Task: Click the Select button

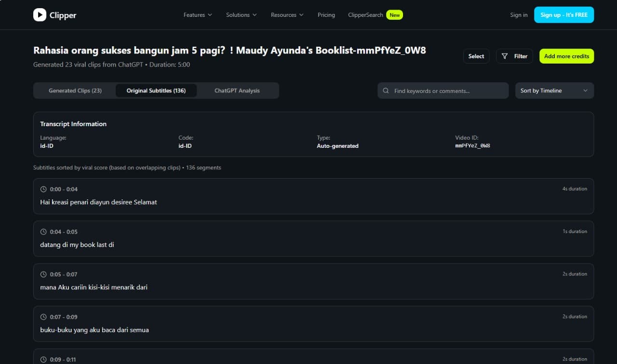Action: (476, 56)
